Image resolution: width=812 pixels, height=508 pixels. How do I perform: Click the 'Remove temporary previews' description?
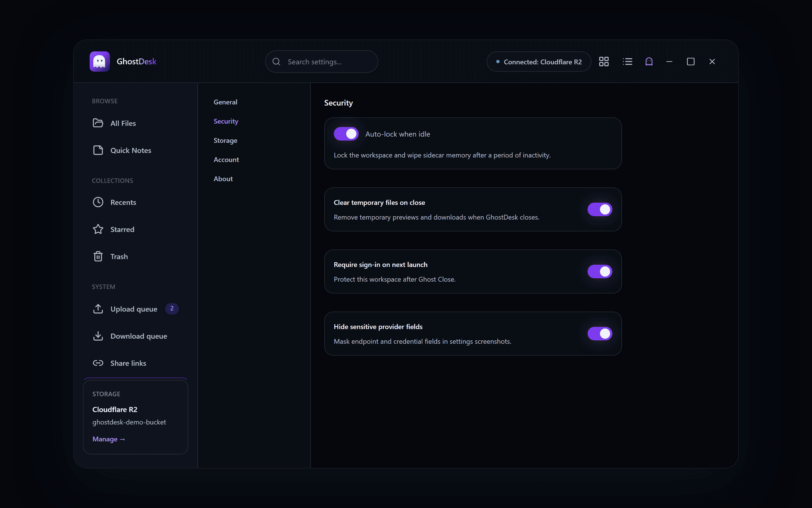pyautogui.click(x=436, y=217)
